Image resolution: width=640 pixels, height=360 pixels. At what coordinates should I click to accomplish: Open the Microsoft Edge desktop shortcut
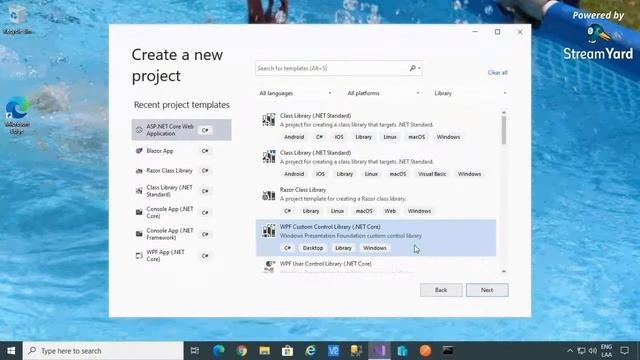pyautogui.click(x=17, y=116)
